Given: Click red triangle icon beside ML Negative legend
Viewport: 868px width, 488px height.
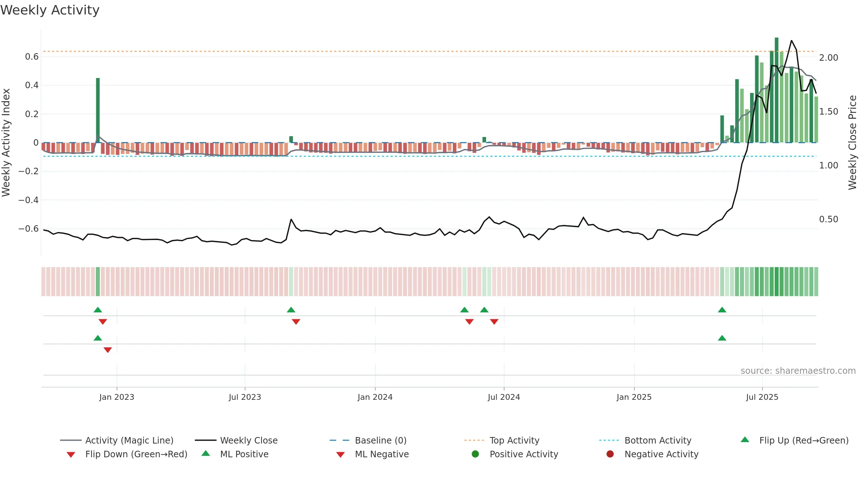Looking at the screenshot, I should (x=340, y=455).
